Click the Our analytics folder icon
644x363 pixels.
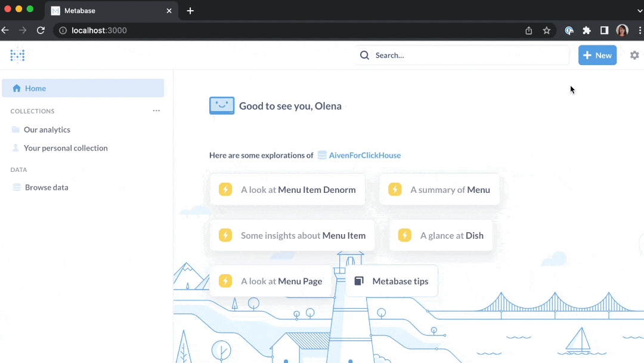16,130
